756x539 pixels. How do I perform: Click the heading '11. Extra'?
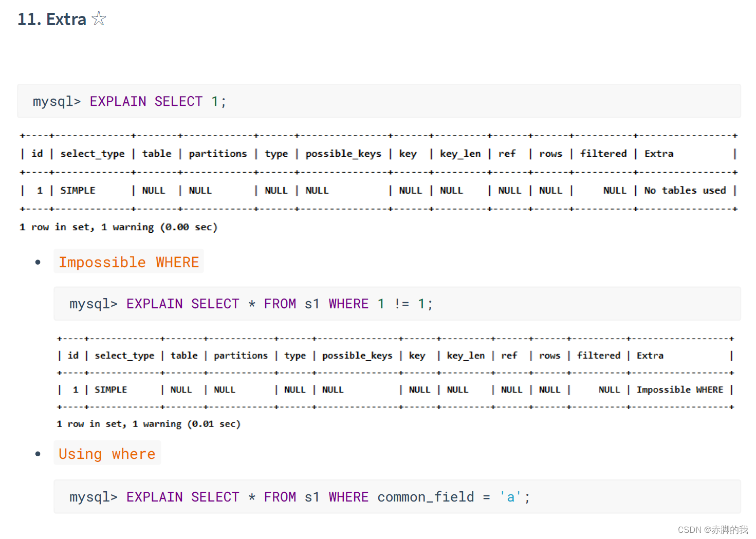[x=52, y=20]
